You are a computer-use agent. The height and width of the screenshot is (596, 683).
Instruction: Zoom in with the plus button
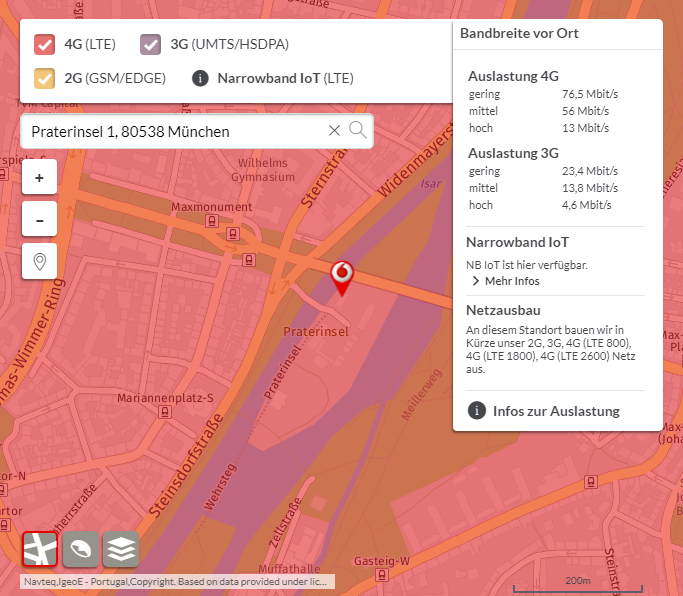click(x=39, y=178)
